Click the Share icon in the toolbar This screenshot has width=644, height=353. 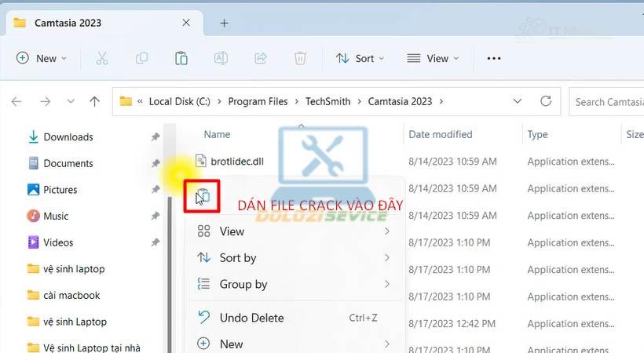261,58
